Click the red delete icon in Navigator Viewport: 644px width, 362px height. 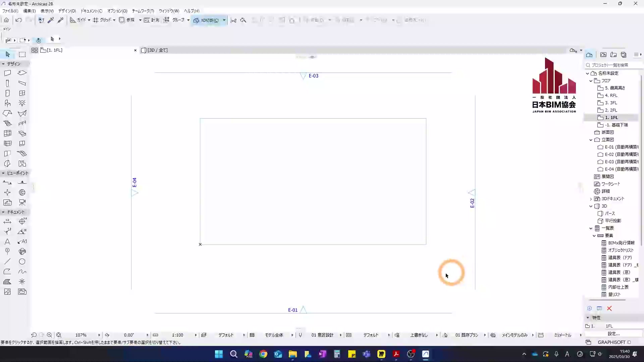coord(609,308)
